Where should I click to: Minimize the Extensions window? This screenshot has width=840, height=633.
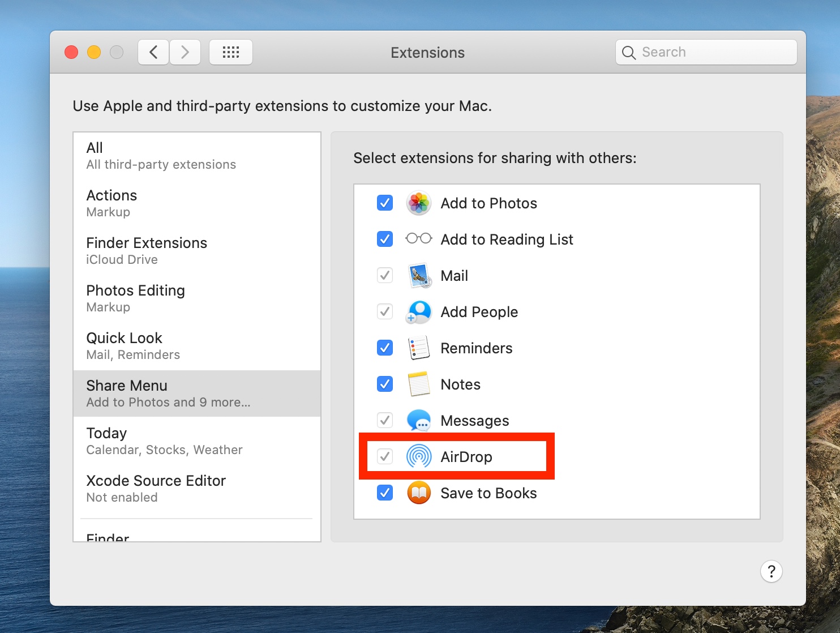tap(94, 53)
